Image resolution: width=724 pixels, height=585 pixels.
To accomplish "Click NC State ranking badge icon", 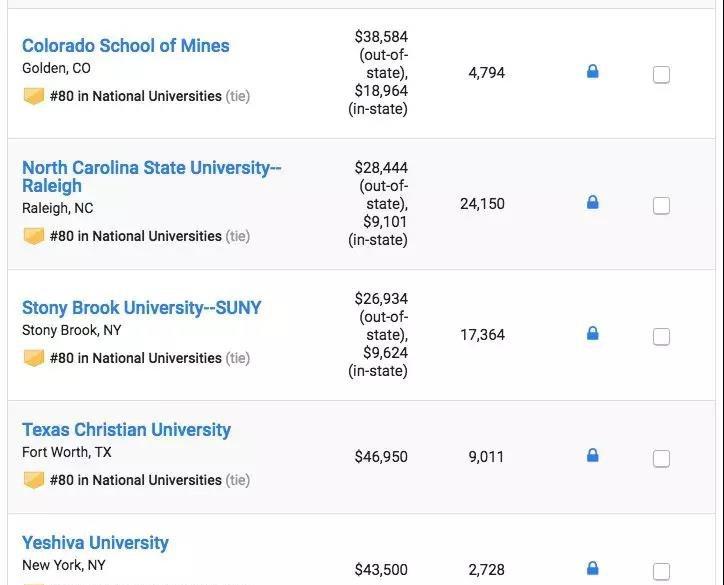I will (x=34, y=236).
